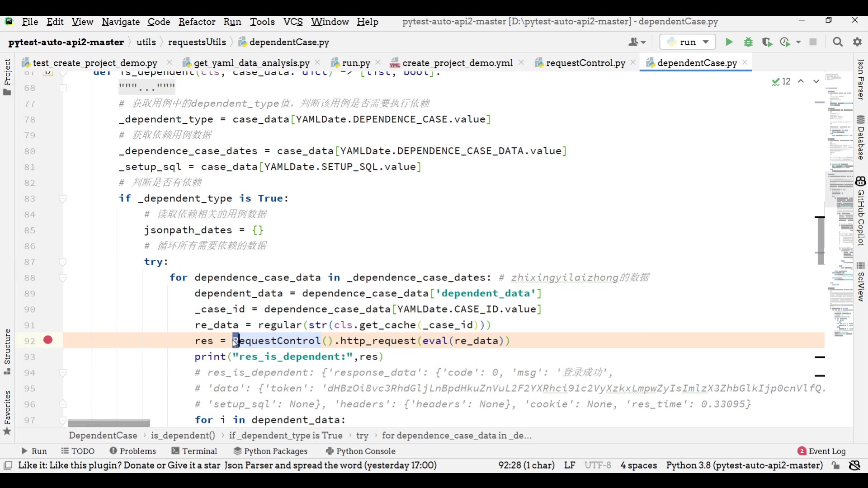This screenshot has width=868, height=488.
Task: Open GitHub Copilot side panel
Action: [x=861, y=211]
